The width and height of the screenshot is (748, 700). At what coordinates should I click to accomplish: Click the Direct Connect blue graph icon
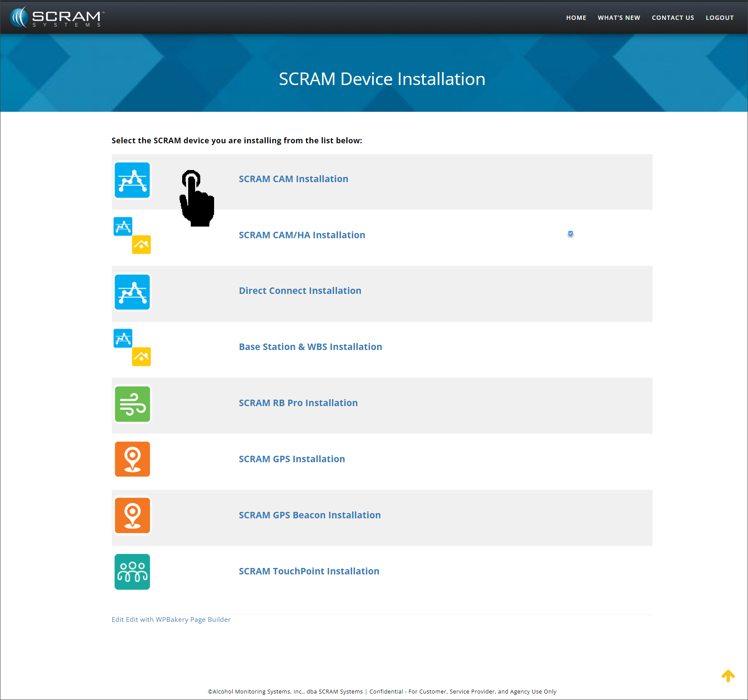(132, 292)
